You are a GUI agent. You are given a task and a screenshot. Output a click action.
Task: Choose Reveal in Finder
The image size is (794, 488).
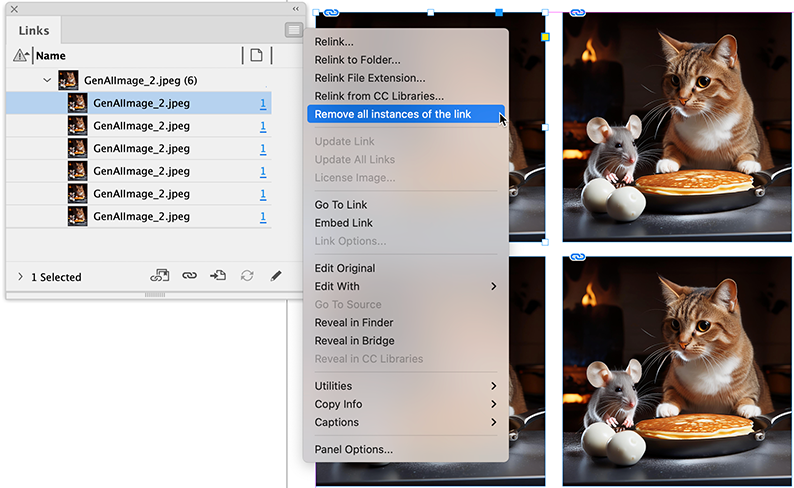coord(406,322)
